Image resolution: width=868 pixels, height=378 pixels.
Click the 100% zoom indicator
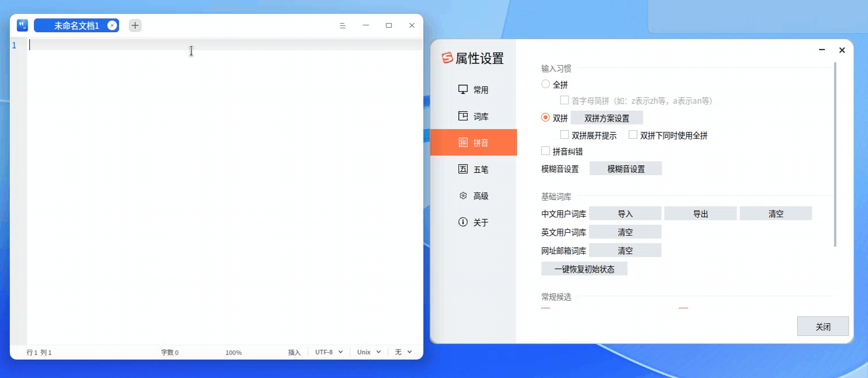pyautogui.click(x=234, y=352)
